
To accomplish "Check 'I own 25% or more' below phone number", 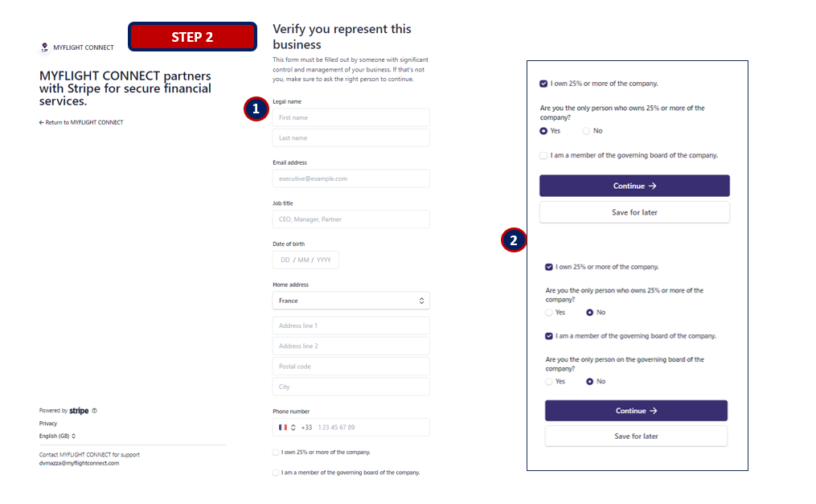I will [x=276, y=452].
